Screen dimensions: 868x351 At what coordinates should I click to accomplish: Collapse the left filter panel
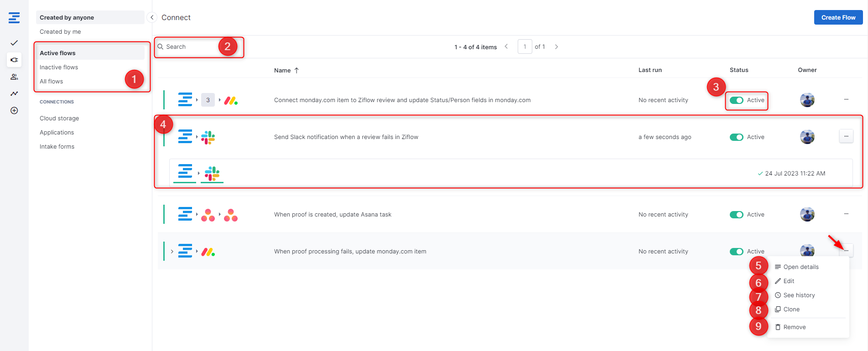152,17
